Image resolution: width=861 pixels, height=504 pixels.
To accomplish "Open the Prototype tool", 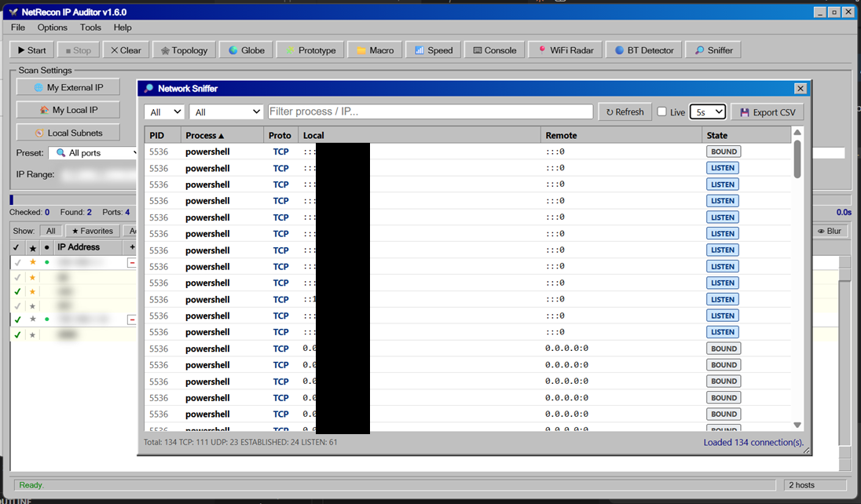I will tap(310, 50).
